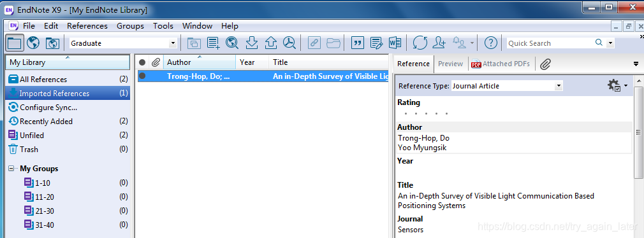Click the Rating dots
The width and height of the screenshot is (644, 238).
(x=426, y=113)
